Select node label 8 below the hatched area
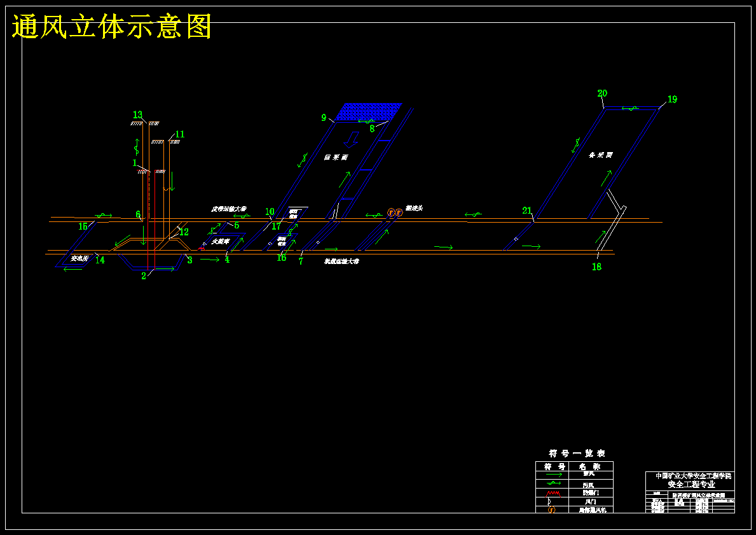Viewport: 756px width, 535px height. coord(372,129)
